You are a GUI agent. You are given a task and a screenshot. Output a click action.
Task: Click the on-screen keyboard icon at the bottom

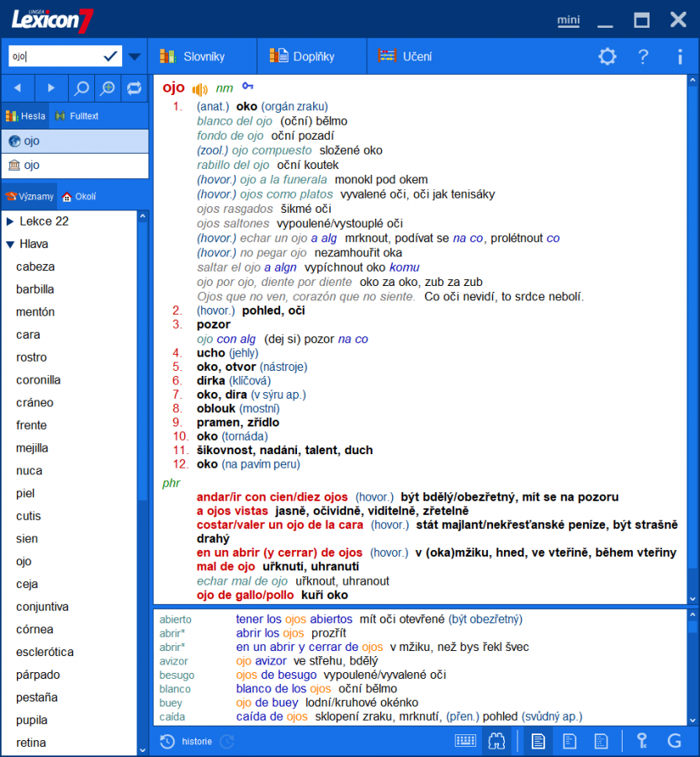pyautogui.click(x=465, y=741)
